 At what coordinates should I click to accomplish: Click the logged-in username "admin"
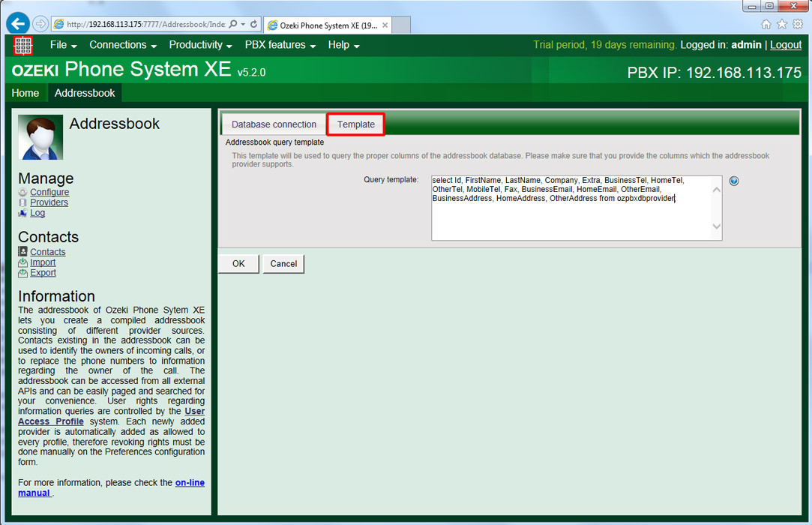(x=746, y=45)
